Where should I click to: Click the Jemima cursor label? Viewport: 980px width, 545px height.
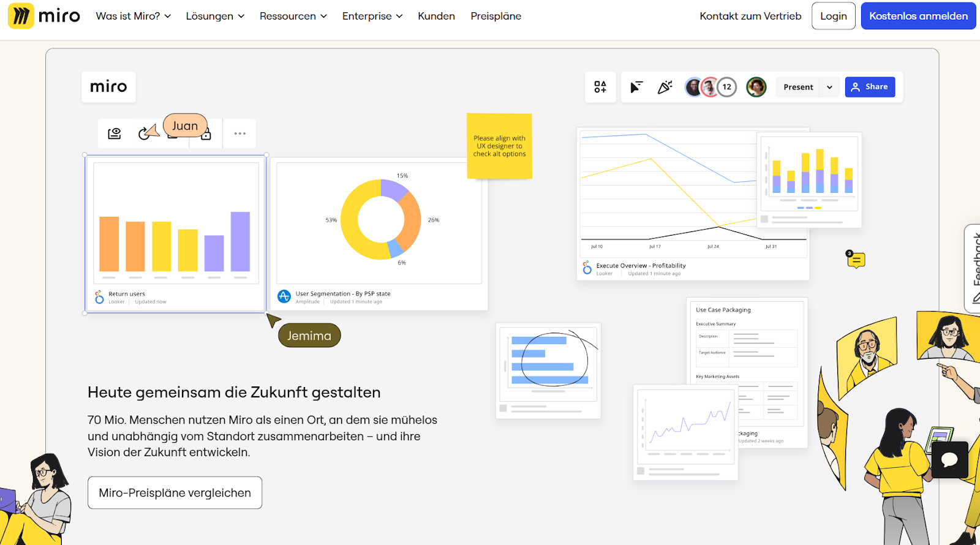tap(309, 336)
